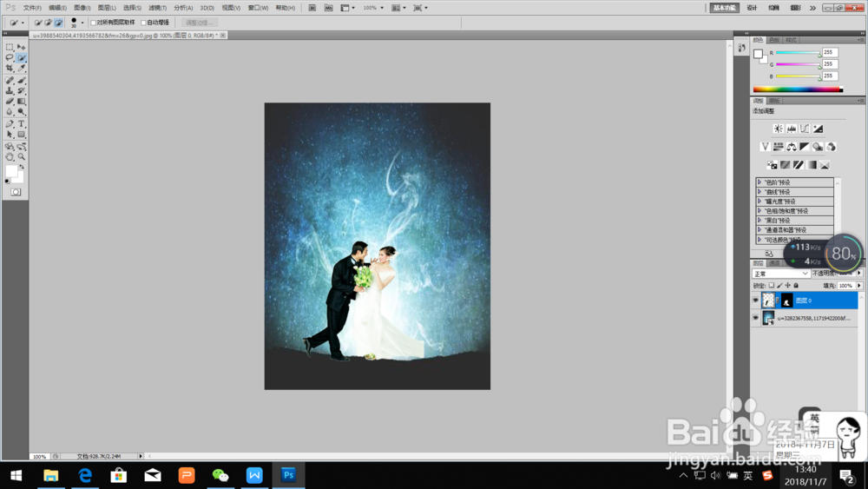Select the Zoom tool
Image resolution: width=868 pixels, height=489 pixels.
(21, 157)
